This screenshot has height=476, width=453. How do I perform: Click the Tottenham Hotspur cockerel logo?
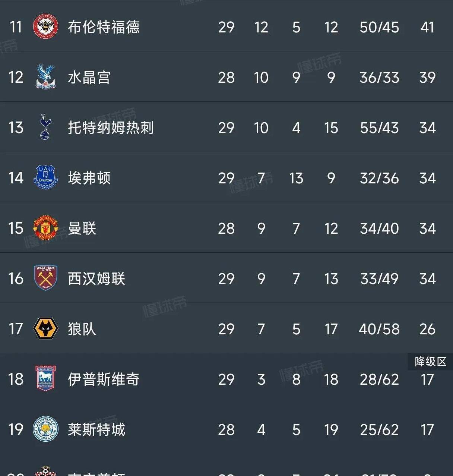tap(45, 127)
